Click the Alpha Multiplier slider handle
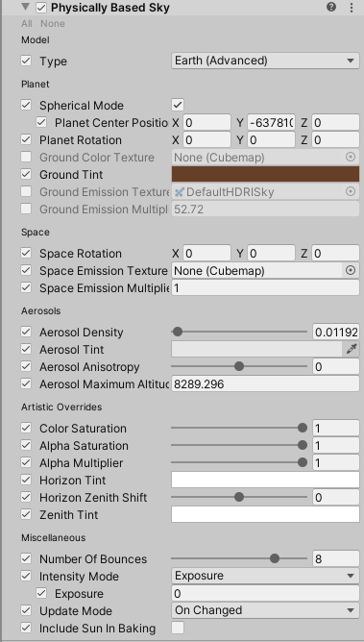364x642 pixels. pos(303,462)
